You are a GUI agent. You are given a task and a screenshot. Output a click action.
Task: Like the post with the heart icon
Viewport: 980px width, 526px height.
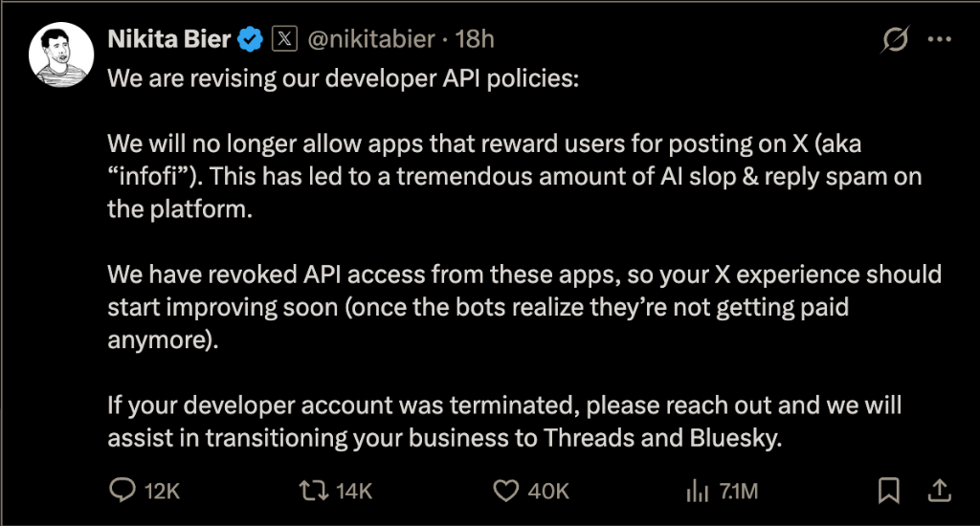(x=505, y=491)
